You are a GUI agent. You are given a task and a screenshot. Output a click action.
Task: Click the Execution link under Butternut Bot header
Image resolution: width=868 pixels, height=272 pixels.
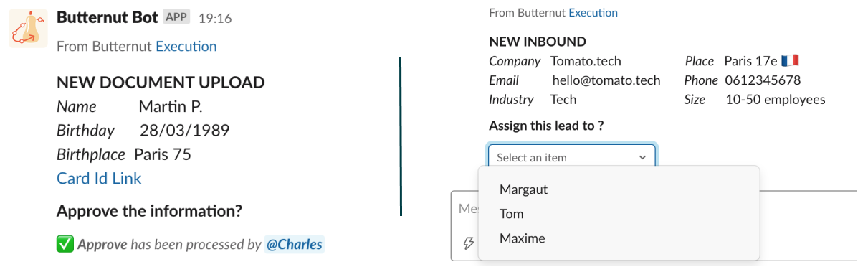pyautogui.click(x=186, y=47)
